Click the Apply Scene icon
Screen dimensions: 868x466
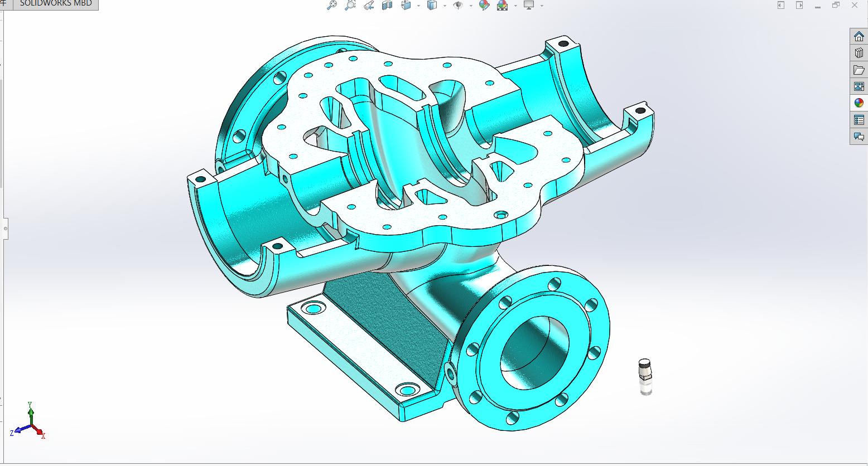503,6
